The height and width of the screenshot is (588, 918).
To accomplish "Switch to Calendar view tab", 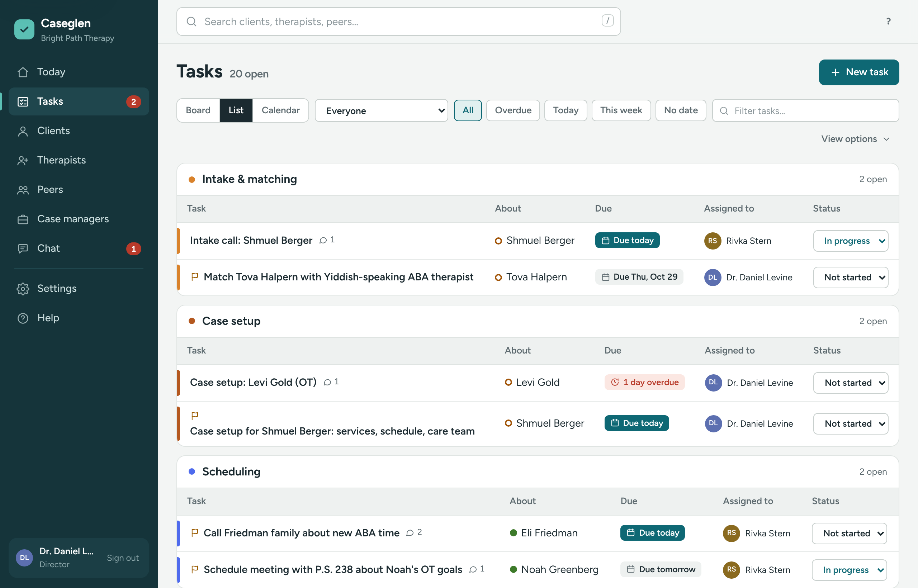I will coord(280,110).
